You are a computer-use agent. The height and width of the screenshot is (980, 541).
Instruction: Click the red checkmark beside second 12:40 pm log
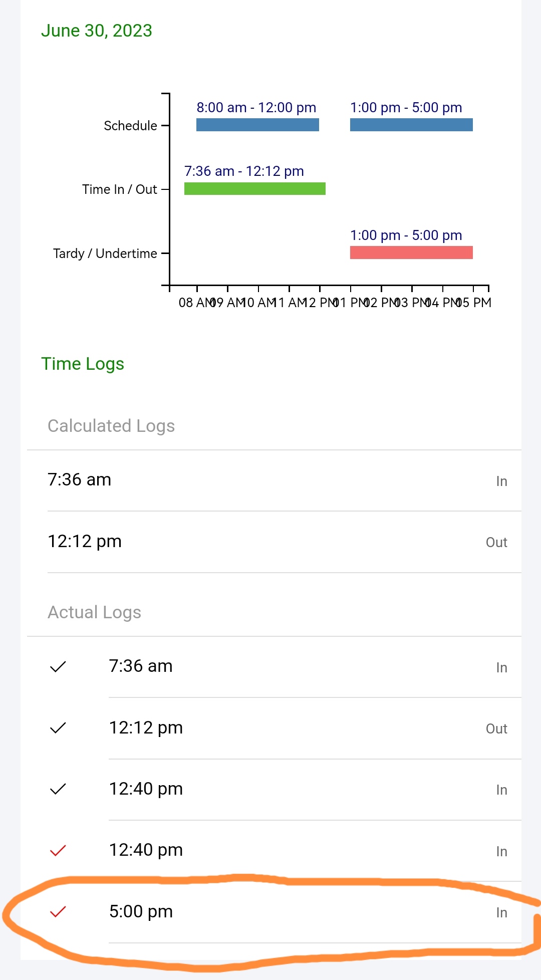click(x=58, y=850)
